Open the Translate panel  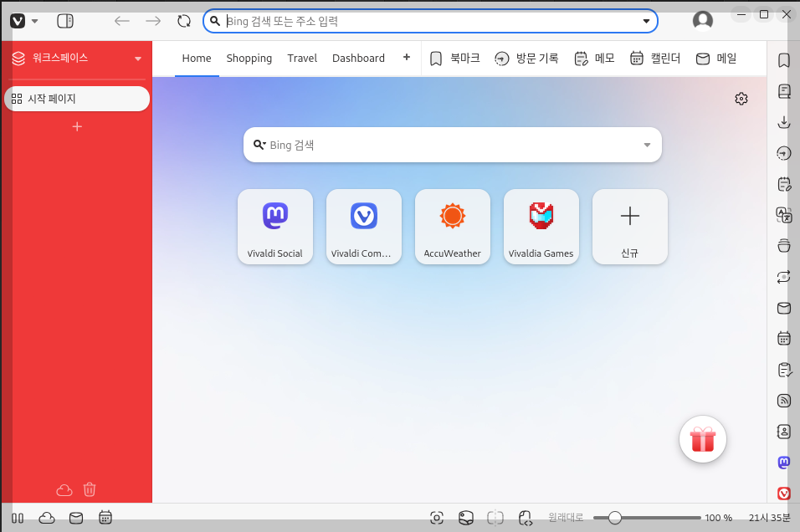tap(783, 215)
